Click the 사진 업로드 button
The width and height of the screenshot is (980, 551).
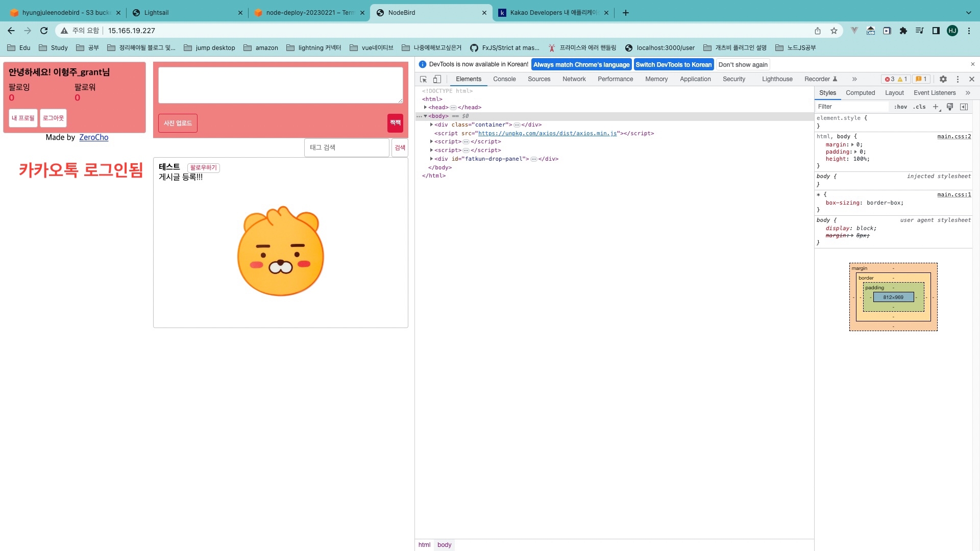point(178,123)
